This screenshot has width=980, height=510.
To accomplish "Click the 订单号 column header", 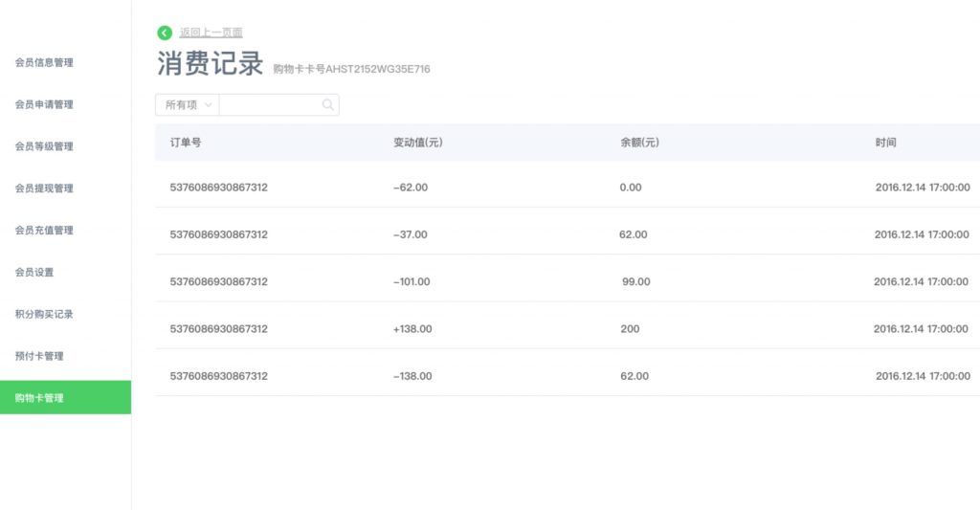I will point(186,143).
